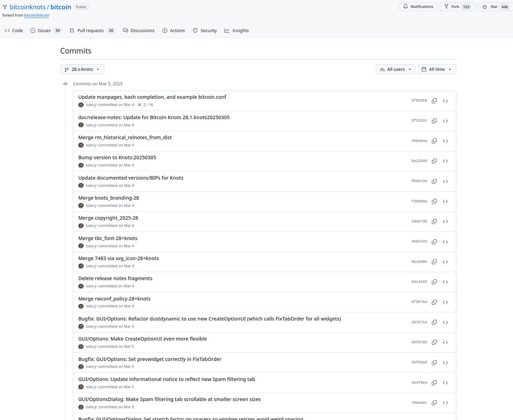Copy full SHA for commit 458c533
This screenshot has width=513, height=420.
tap(434, 242)
